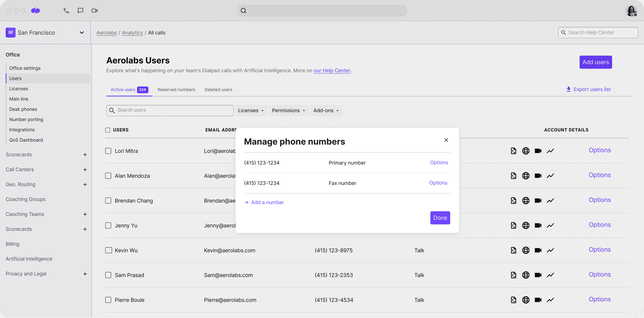
Task: Click the Dialpad logo in the top left
Action: click(x=35, y=10)
